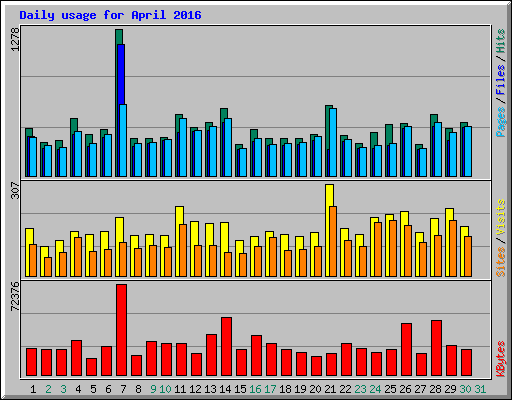Screen dimensions: 512x400
Task: Click the cyan "Pages" legend label
Action: coord(501,122)
